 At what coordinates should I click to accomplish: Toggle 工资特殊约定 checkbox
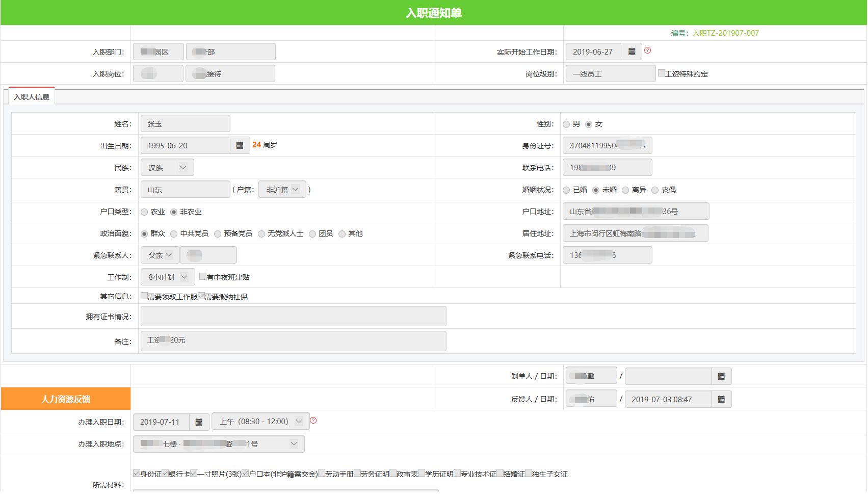[x=661, y=73]
